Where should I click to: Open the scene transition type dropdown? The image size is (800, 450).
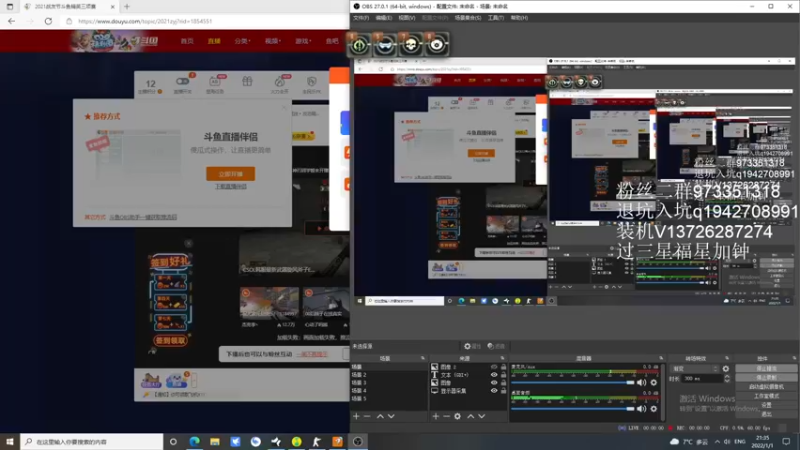tap(695, 368)
